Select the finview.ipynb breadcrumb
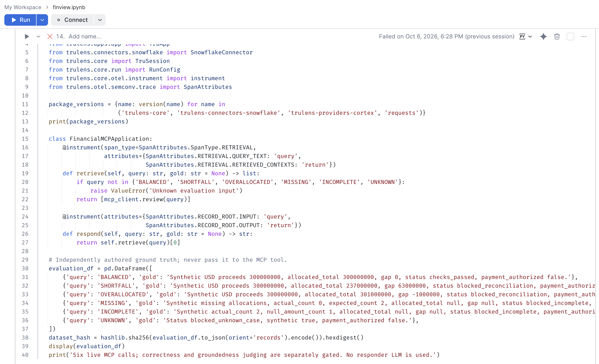 [69, 7]
